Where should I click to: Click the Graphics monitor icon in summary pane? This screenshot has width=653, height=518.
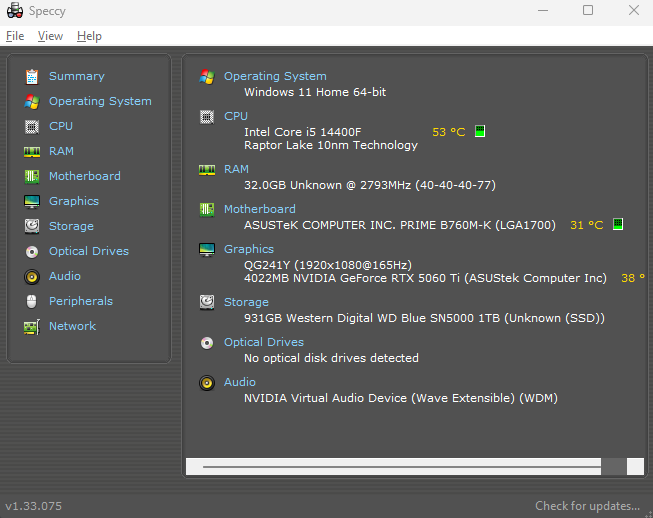[x=207, y=249]
